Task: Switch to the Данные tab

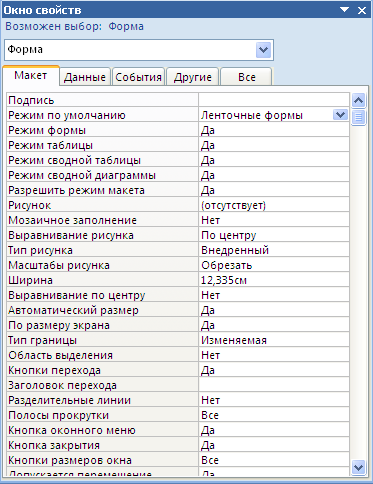Action: [85, 77]
